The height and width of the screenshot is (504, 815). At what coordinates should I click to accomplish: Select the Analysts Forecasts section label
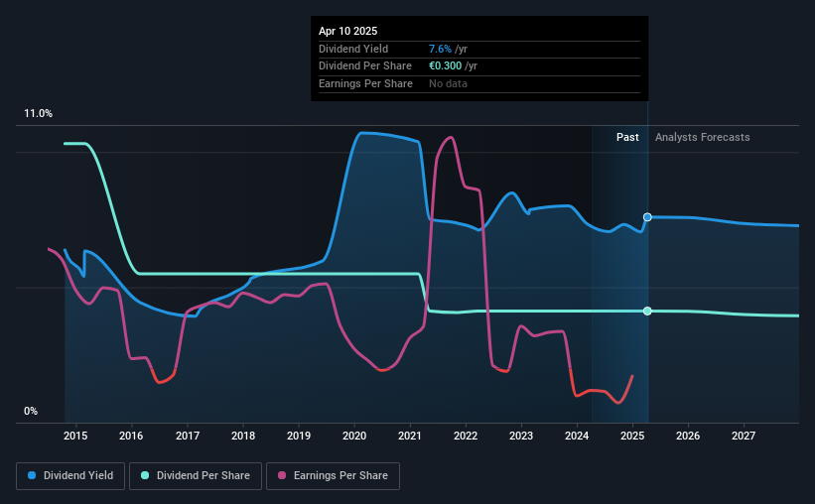click(x=702, y=137)
